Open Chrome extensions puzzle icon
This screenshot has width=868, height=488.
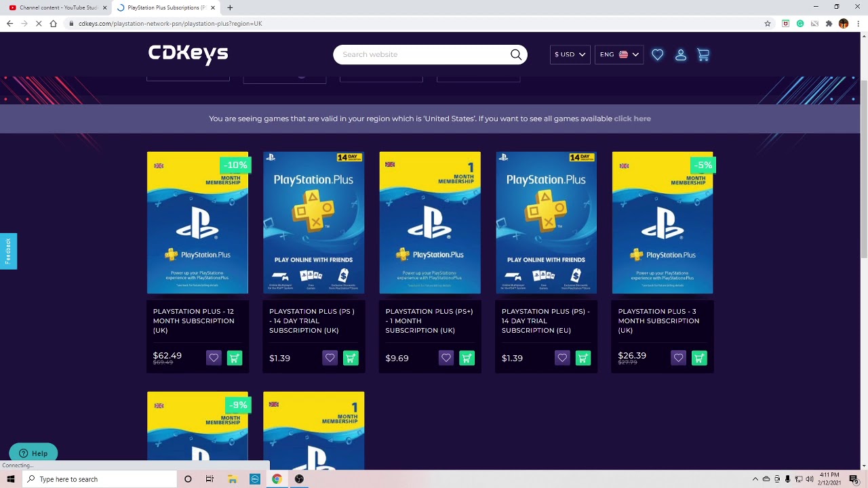829,23
